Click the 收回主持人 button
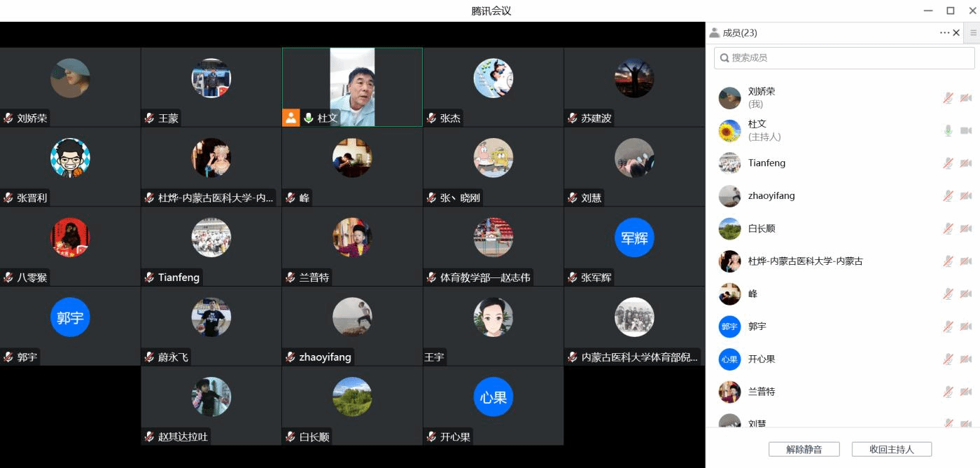 point(891,449)
